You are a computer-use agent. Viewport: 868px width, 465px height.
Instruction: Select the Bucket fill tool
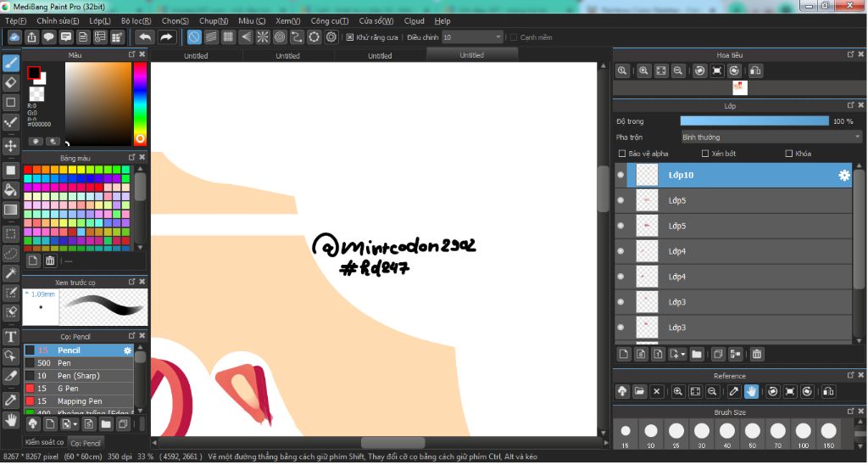point(10,190)
